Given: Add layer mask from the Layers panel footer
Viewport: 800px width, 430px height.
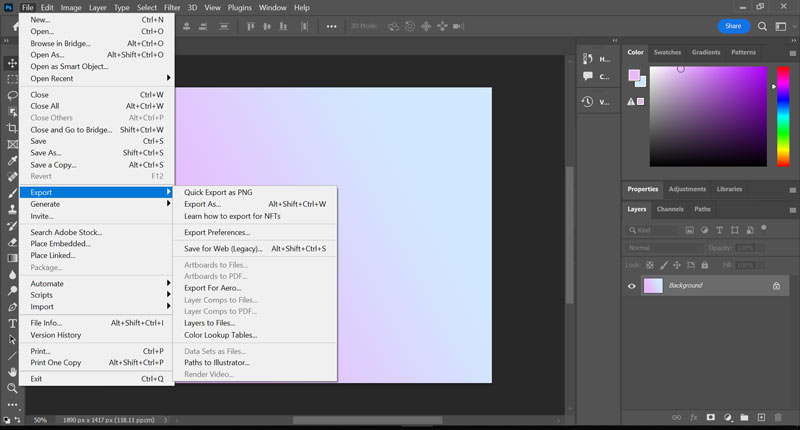Looking at the screenshot, I should coord(710,416).
